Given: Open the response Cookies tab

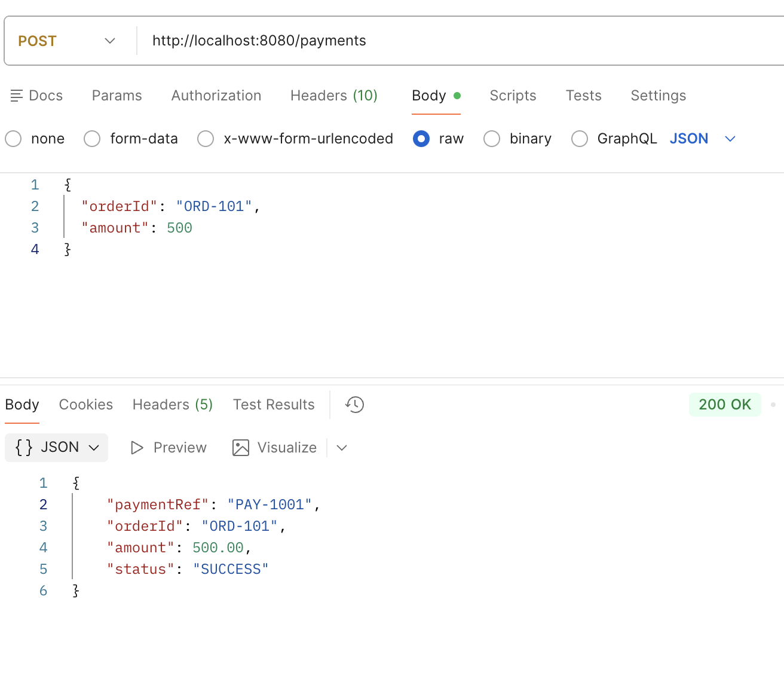Looking at the screenshot, I should tap(85, 405).
